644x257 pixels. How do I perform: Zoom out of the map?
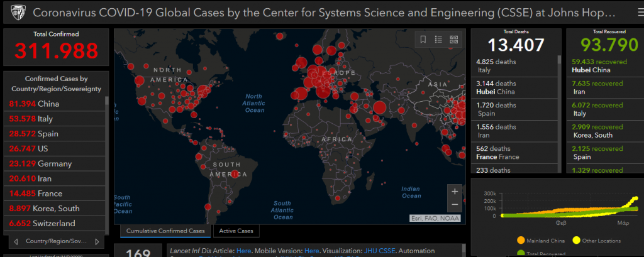tap(455, 205)
